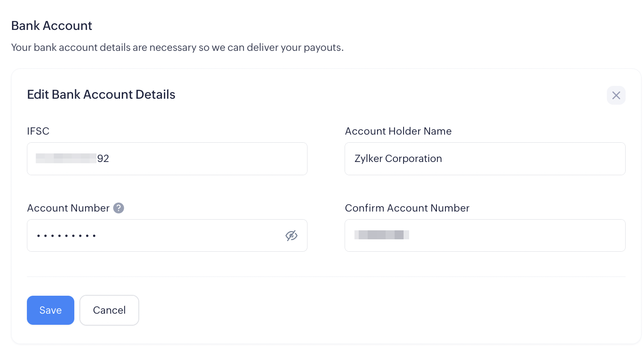
Task: Cancel editing bank account details
Action: 109,310
